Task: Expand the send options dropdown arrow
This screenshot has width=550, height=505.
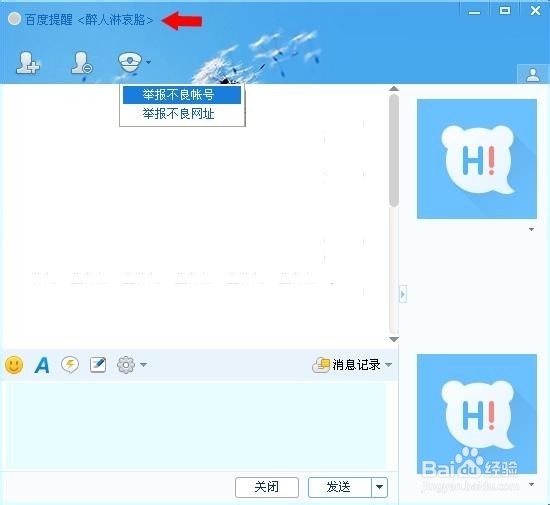Action: point(379,487)
